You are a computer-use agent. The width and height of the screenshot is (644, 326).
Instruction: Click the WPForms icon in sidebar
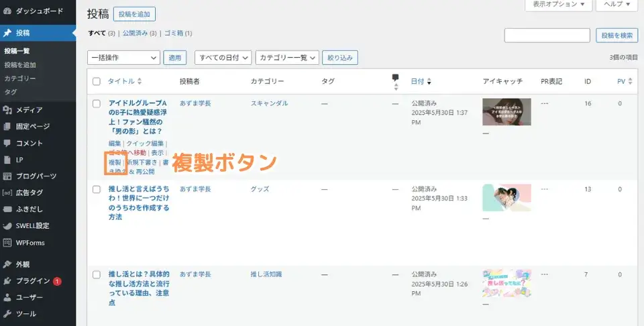coord(7,243)
